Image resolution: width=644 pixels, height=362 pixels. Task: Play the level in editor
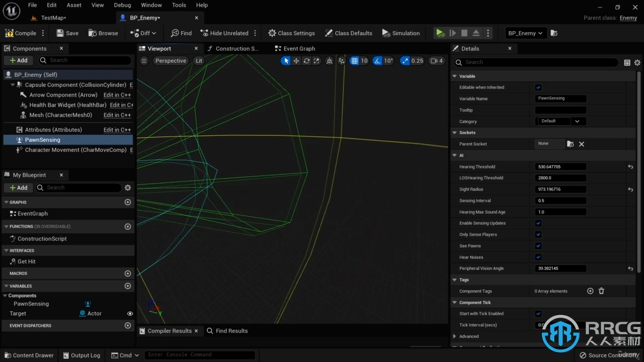tap(440, 33)
